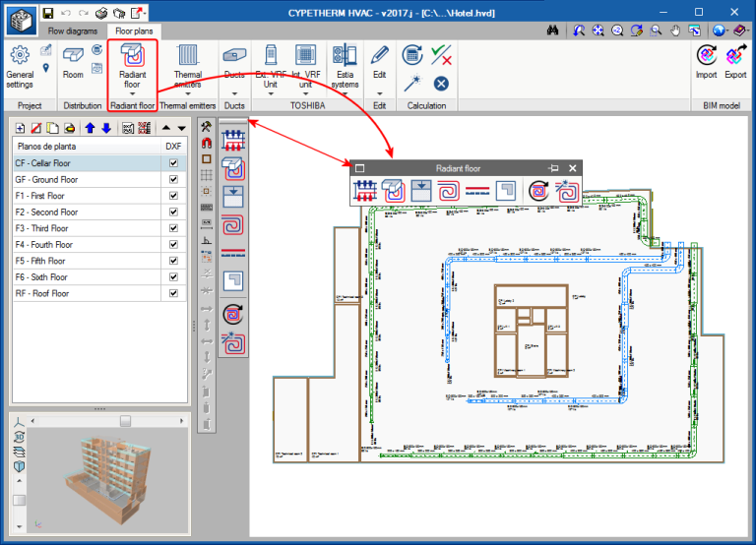The height and width of the screenshot is (545, 756).
Task: Click the Calculate calculator icon
Action: click(x=412, y=55)
